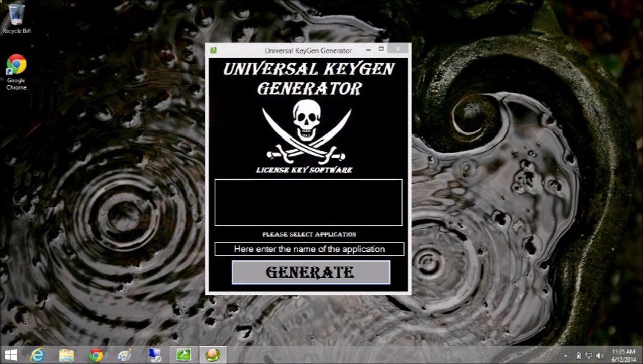The width and height of the screenshot is (643, 364).
Task: Focus the application name input field
Action: (x=309, y=249)
